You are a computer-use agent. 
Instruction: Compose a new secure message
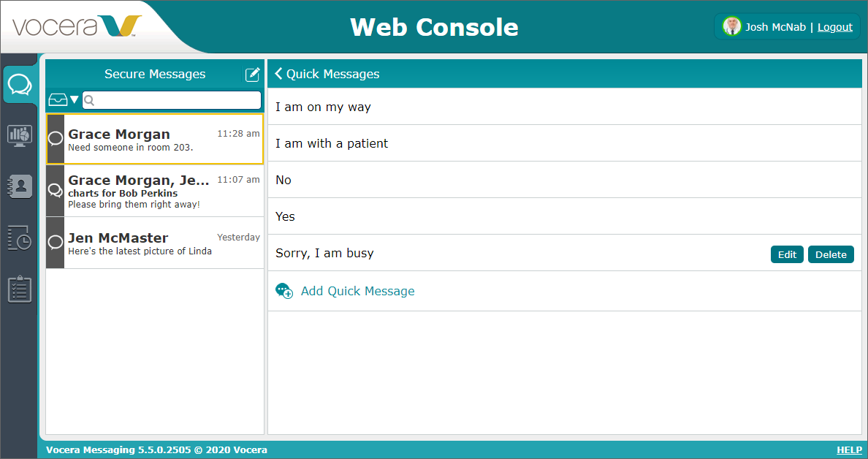pyautogui.click(x=252, y=74)
